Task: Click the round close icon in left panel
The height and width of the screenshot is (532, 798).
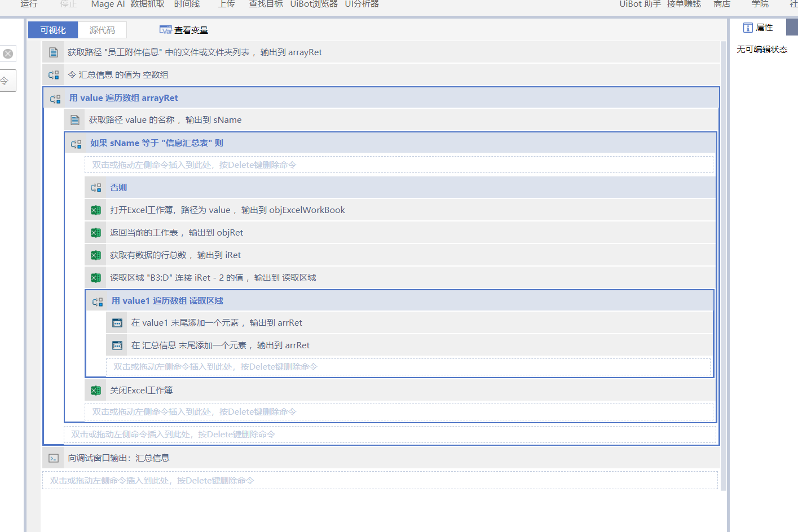Action: pos(8,54)
